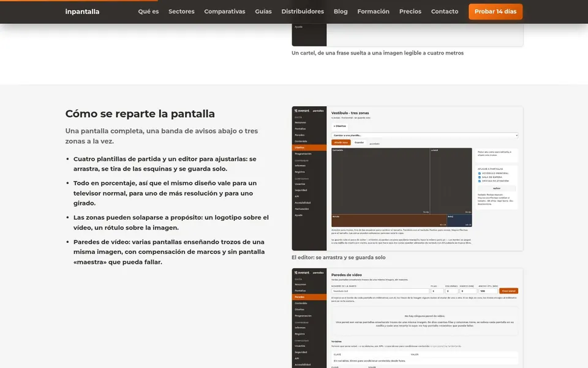
Task: Select Distribuidores in the header menu
Action: point(303,12)
